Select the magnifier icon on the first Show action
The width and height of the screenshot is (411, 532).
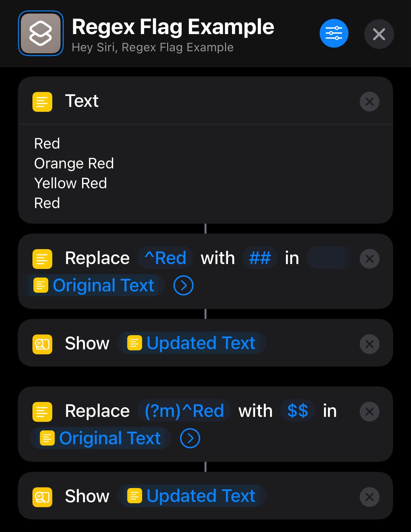[x=42, y=344]
